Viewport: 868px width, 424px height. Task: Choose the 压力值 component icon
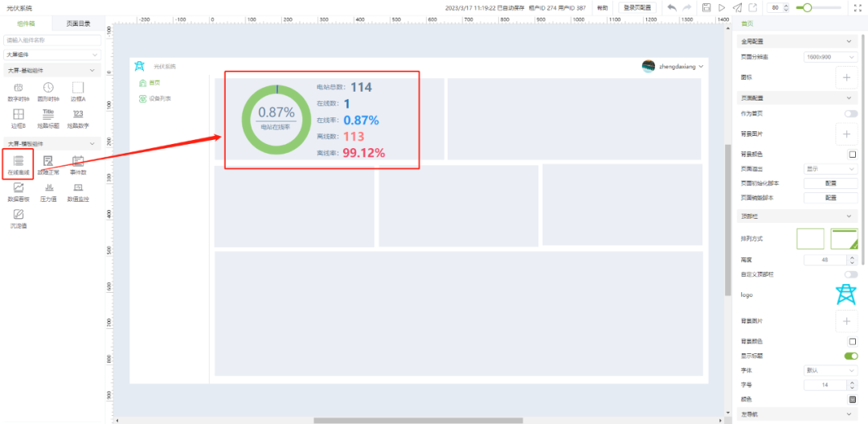click(x=49, y=187)
